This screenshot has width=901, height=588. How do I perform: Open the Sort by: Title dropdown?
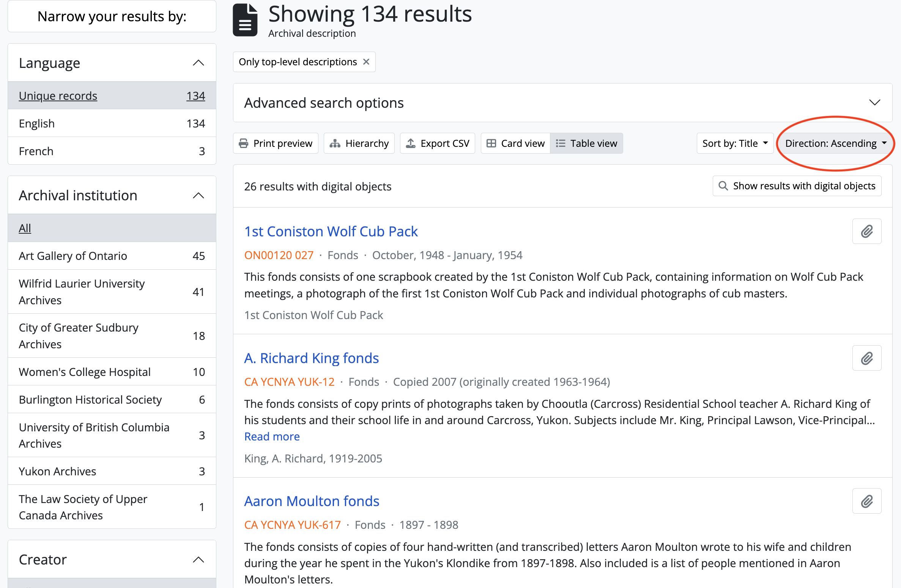[735, 143]
